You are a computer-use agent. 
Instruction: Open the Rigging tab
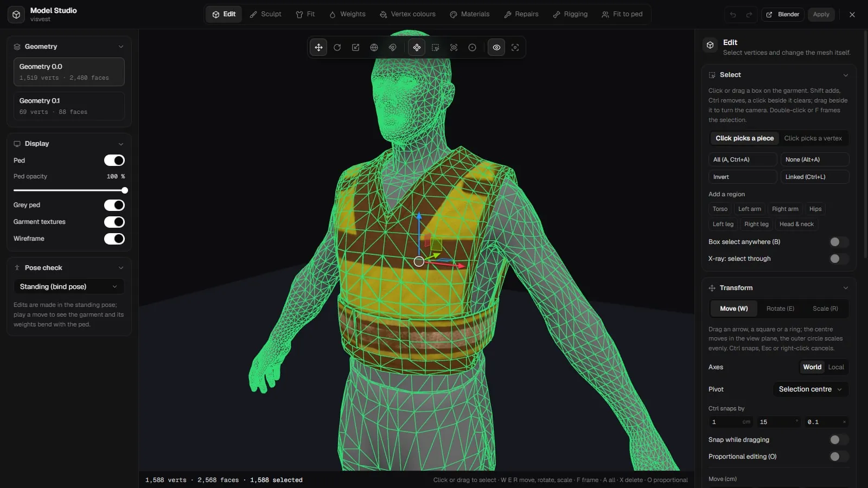(570, 14)
